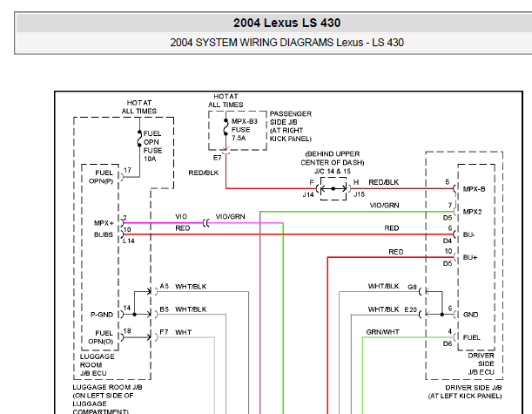This screenshot has width=532, height=414.
Task: Click the BU- terminal label
Action: pyautogui.click(x=469, y=234)
